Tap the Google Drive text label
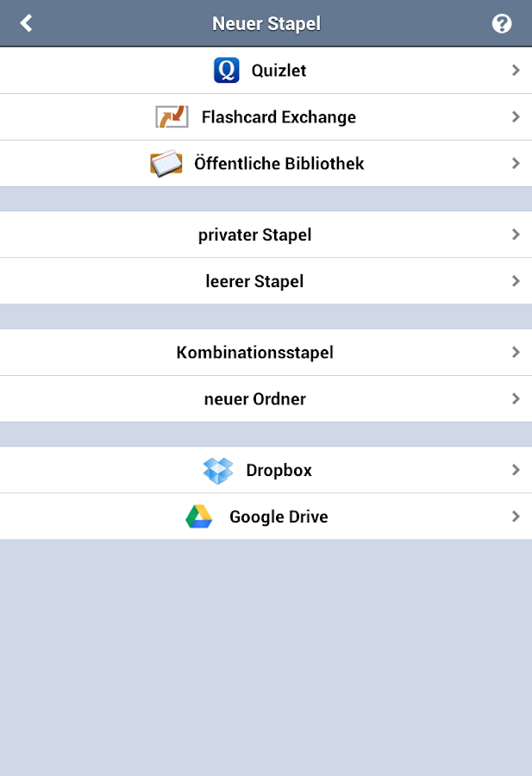Screen dimensions: 532x776 point(279,516)
